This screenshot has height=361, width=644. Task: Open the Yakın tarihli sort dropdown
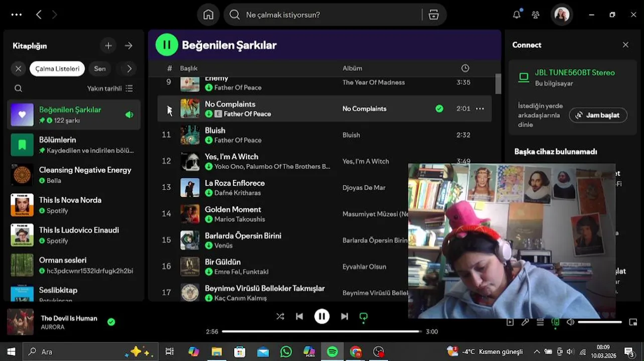(110, 88)
